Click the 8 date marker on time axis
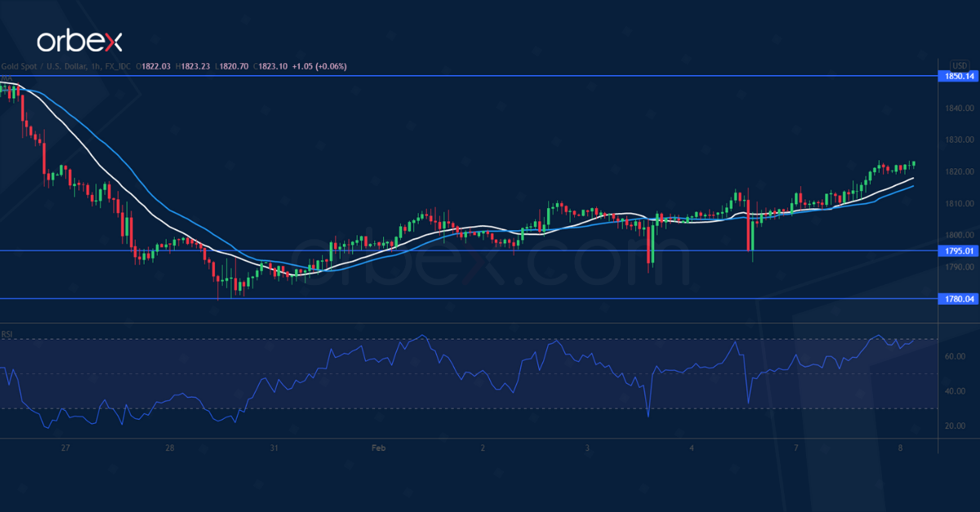This screenshot has width=980, height=512. [899, 447]
